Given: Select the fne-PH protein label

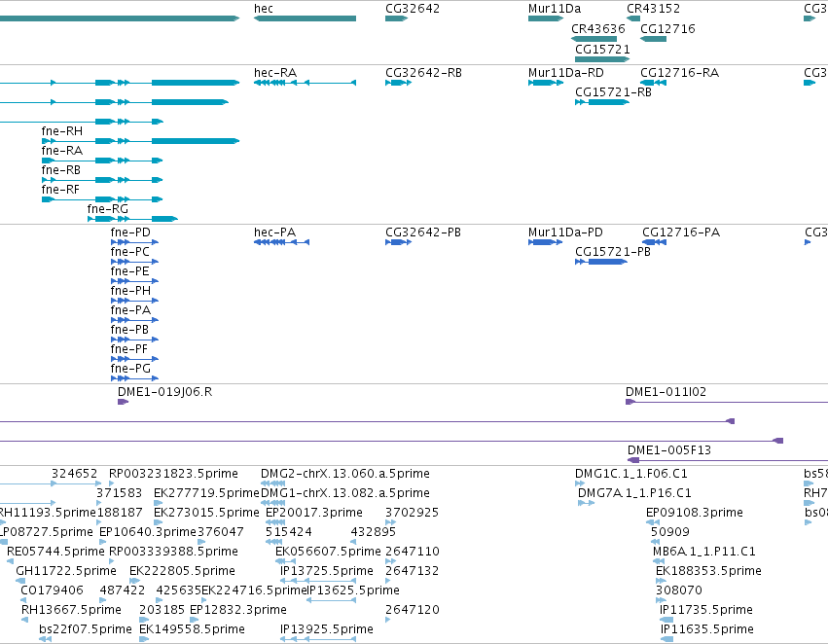Looking at the screenshot, I should point(130,291).
